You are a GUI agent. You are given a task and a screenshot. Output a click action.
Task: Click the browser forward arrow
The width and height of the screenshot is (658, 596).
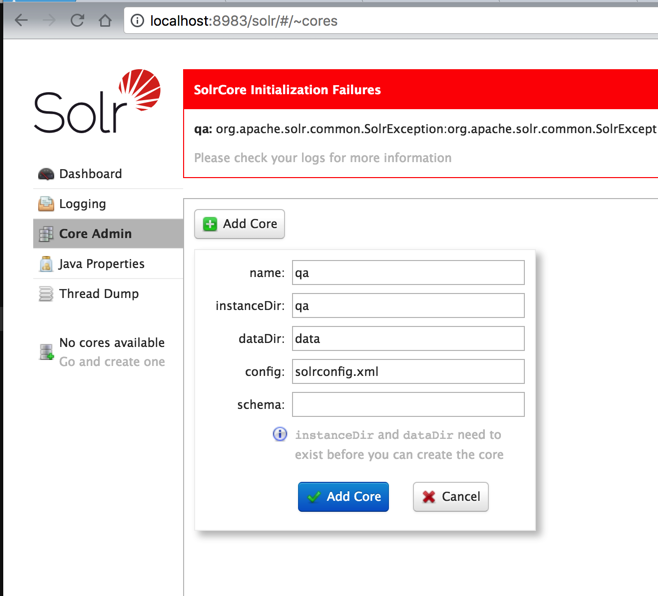[49, 20]
